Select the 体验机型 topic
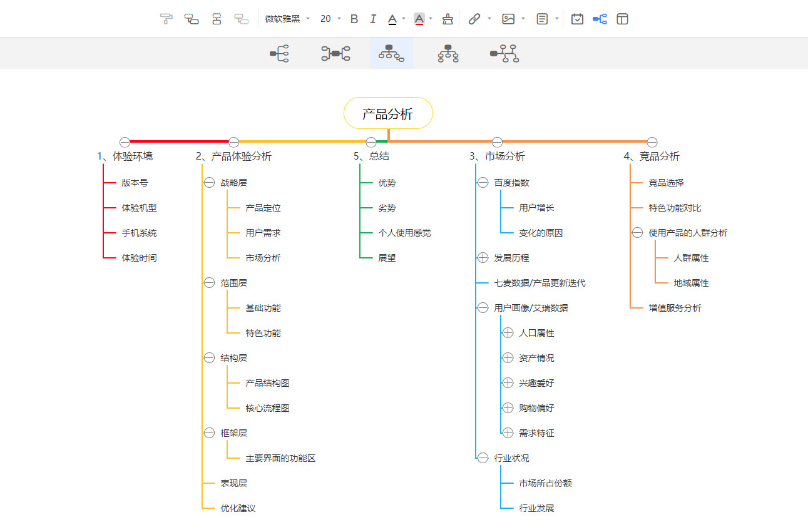 139,208
